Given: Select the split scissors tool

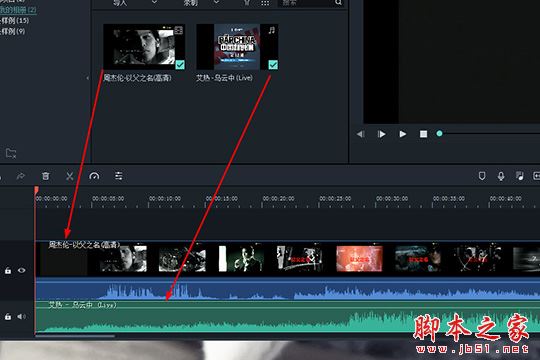Looking at the screenshot, I should pos(70,176).
